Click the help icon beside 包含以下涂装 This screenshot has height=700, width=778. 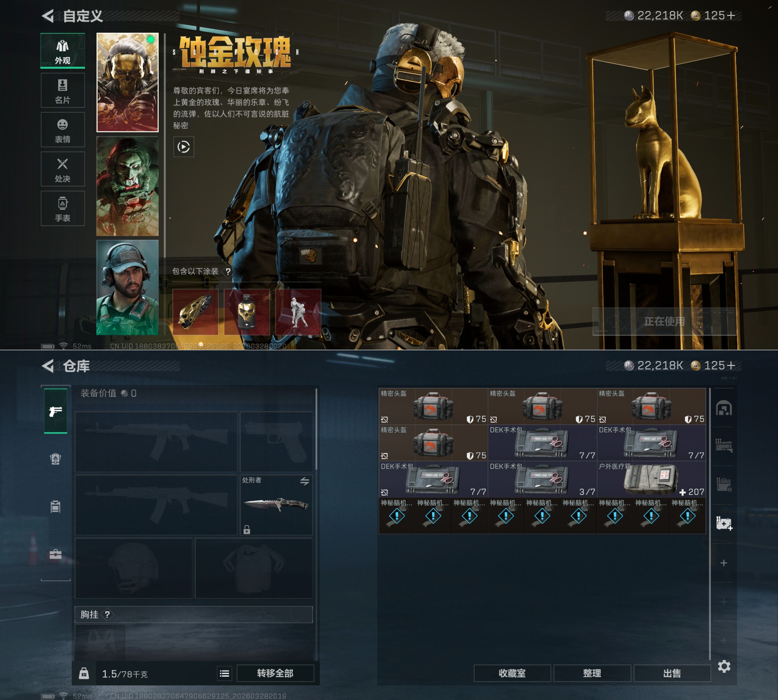tap(228, 272)
